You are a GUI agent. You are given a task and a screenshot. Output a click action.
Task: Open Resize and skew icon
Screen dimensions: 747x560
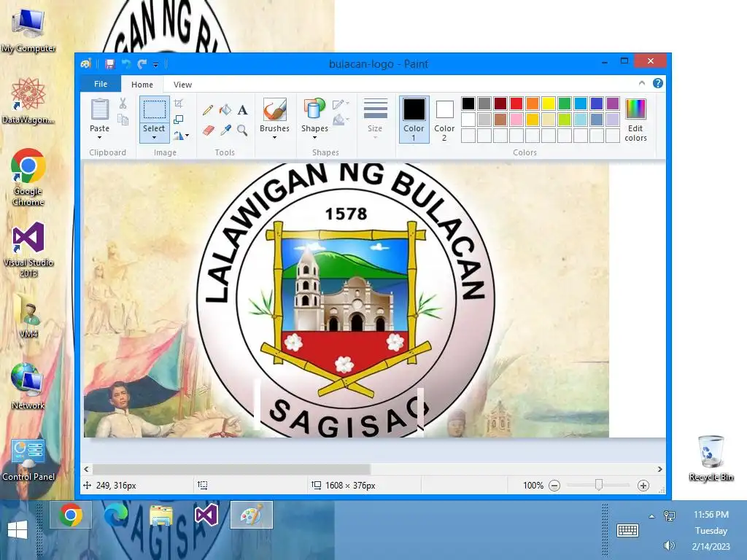179,120
